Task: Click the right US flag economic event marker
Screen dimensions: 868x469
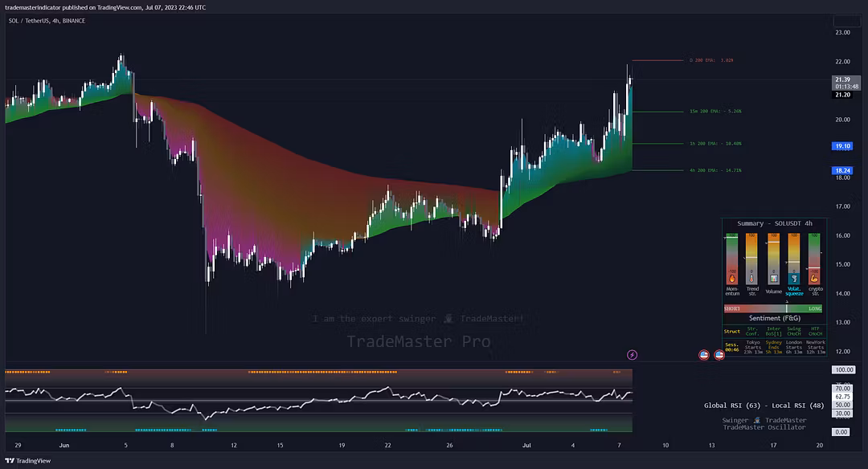Action: (x=719, y=354)
